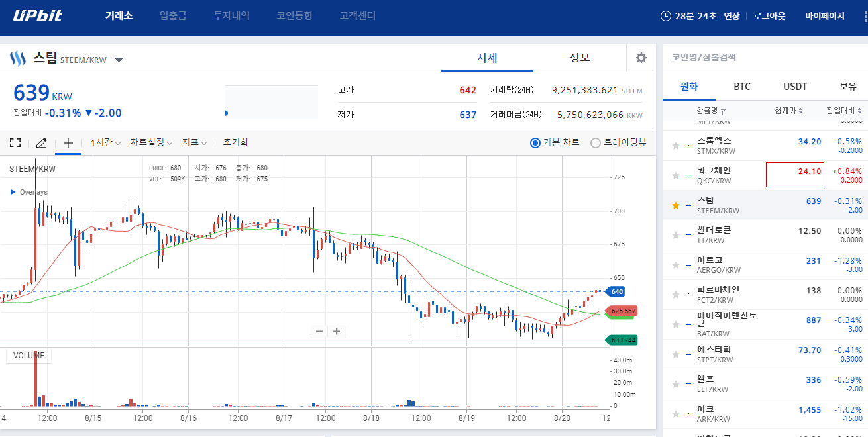Image resolution: width=868 pixels, height=437 pixels.
Task: Sort coin list by 현재가 column
Action: point(788,111)
